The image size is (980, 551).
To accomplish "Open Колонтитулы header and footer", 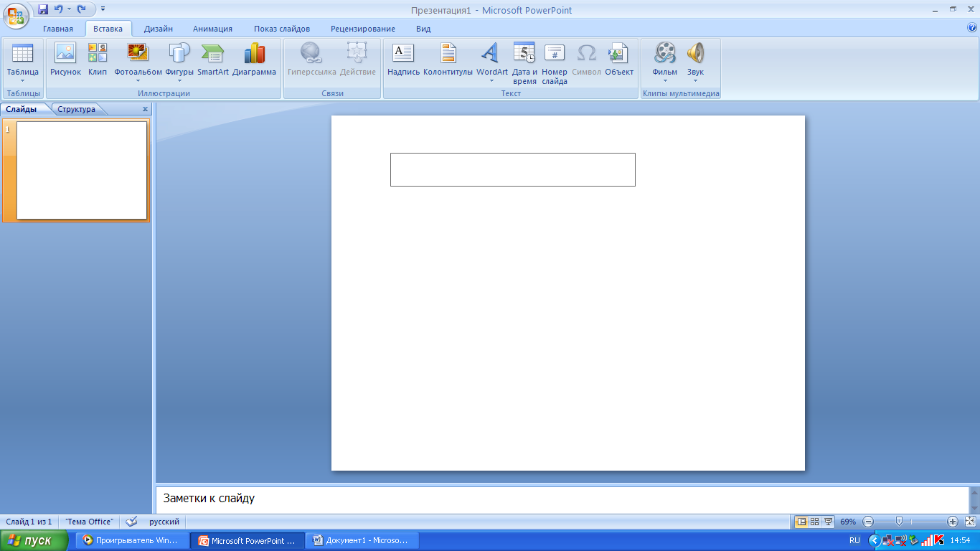I will tap(448, 62).
